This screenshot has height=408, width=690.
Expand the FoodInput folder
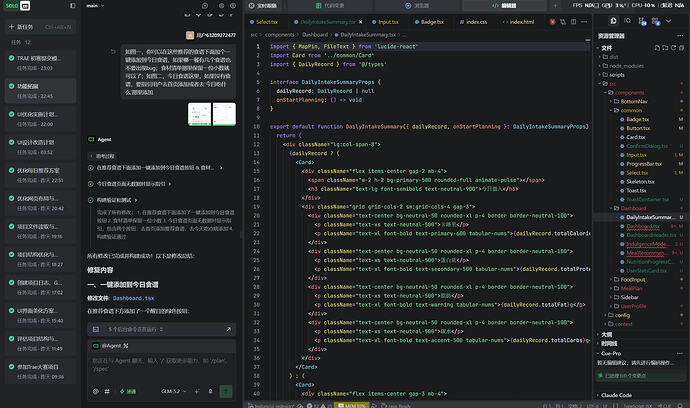click(x=632, y=279)
